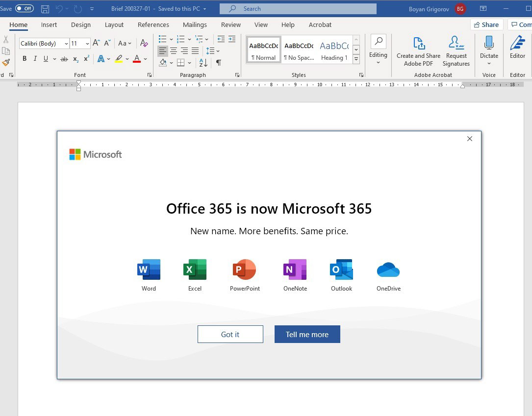Viewport: 532px width, 416px height.
Task: Switch to Acrobat tab
Action: pyautogui.click(x=320, y=25)
